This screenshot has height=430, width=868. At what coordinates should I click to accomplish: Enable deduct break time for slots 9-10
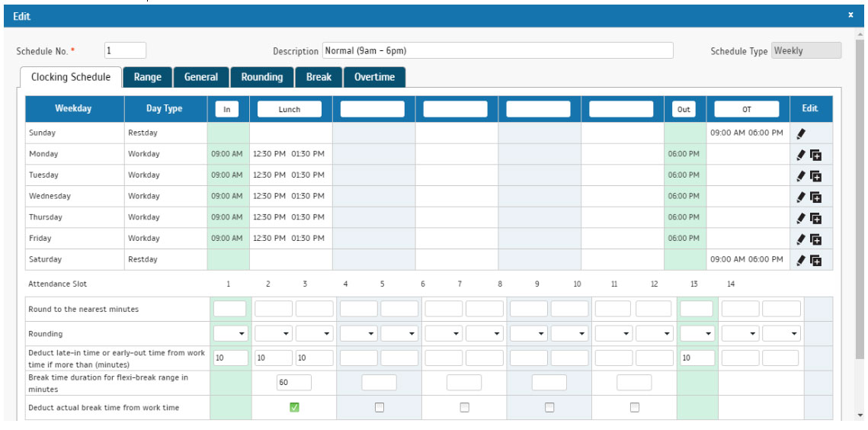coord(549,407)
